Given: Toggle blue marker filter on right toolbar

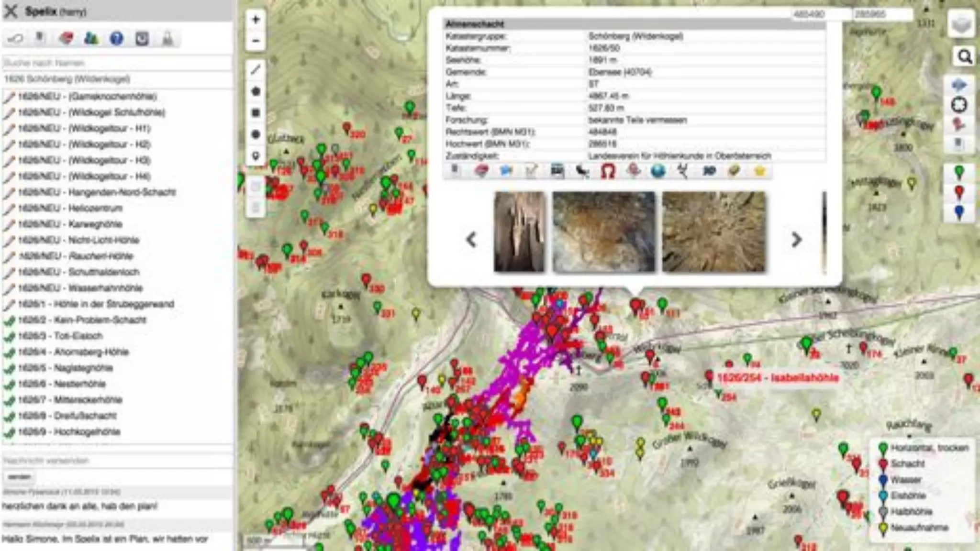Looking at the screenshot, I should tap(959, 212).
